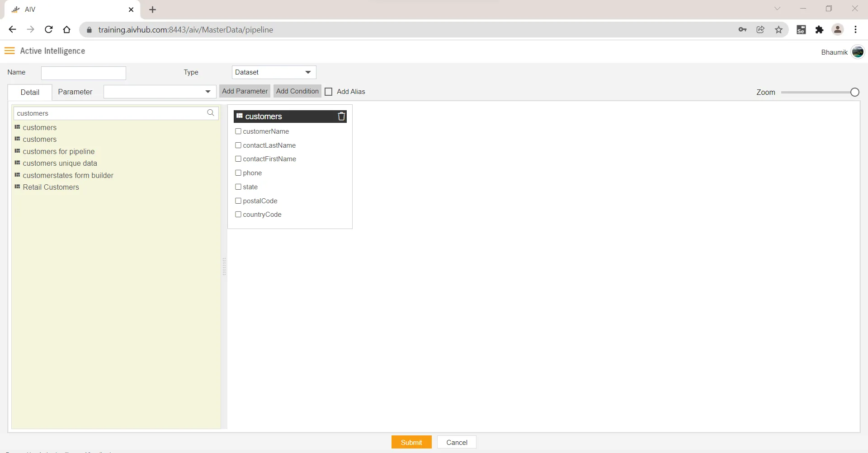
Task: Open the Type dropdown showing Dataset
Action: click(274, 72)
